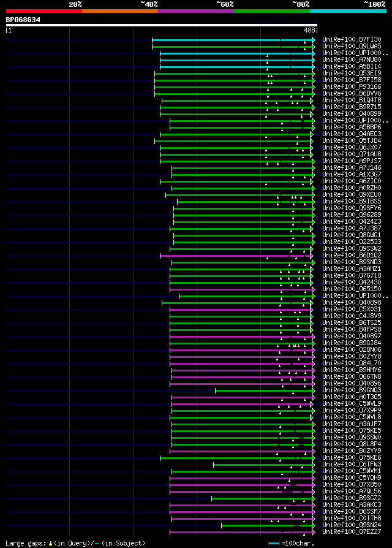Select the UniRef100_Q7EZ27 label

(352, 532)
